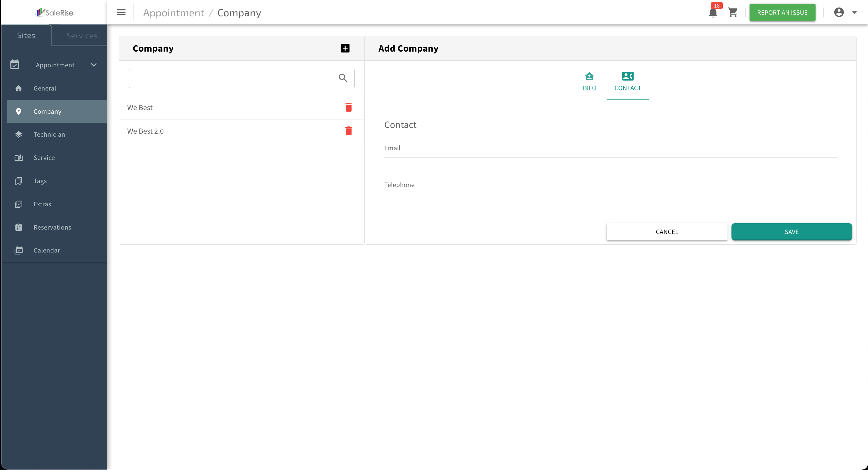Click the SaleRise logo

54,12
